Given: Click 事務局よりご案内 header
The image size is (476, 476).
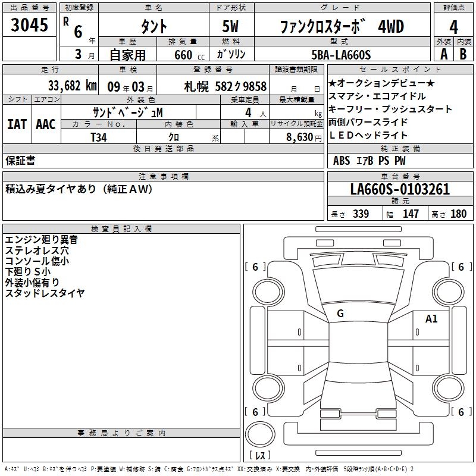Looking at the screenshot, I should 121,433.
